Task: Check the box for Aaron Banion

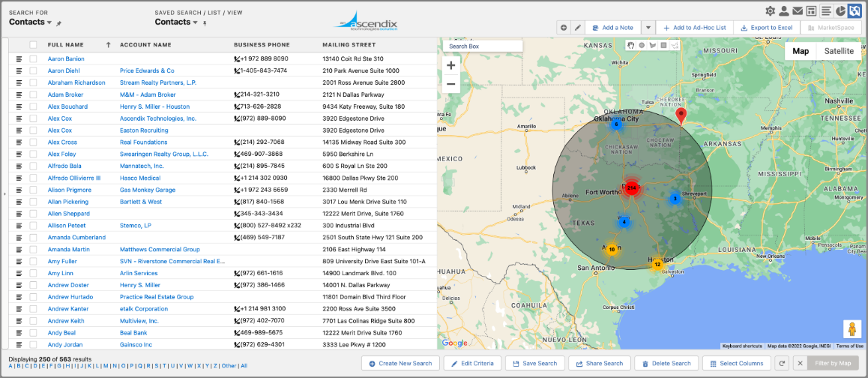Action: pyautogui.click(x=33, y=58)
